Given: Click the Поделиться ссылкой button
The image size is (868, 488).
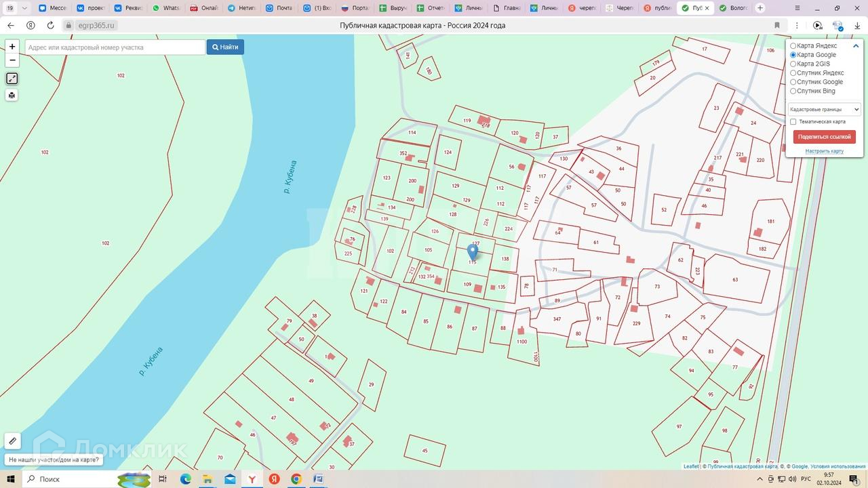Looking at the screenshot, I should tap(824, 137).
